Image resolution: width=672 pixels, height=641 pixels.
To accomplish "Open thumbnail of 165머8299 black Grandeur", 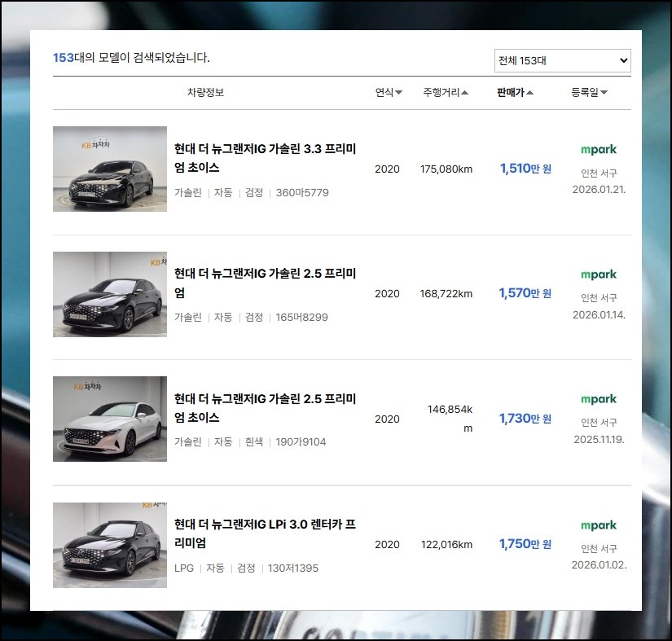I will pyautogui.click(x=110, y=294).
